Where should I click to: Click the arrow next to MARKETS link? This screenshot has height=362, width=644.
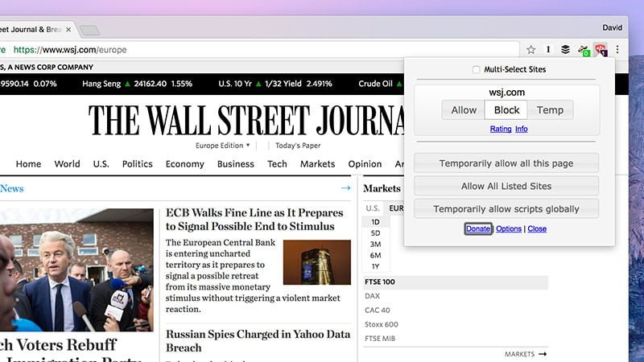(x=543, y=354)
